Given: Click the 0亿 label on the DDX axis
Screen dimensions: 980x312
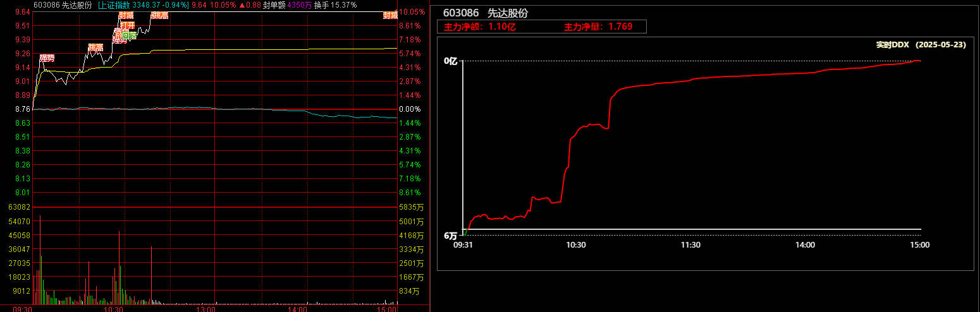Looking at the screenshot, I should pyautogui.click(x=450, y=61).
